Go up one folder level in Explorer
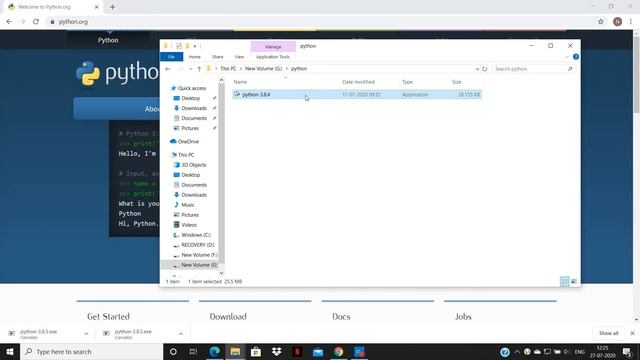Screen dimensions: 640x360 (199, 69)
